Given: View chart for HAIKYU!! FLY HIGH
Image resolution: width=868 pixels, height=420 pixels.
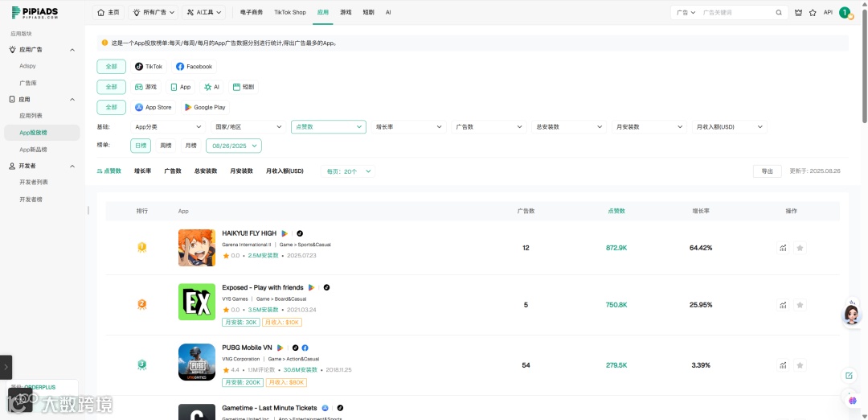Looking at the screenshot, I should (783, 248).
